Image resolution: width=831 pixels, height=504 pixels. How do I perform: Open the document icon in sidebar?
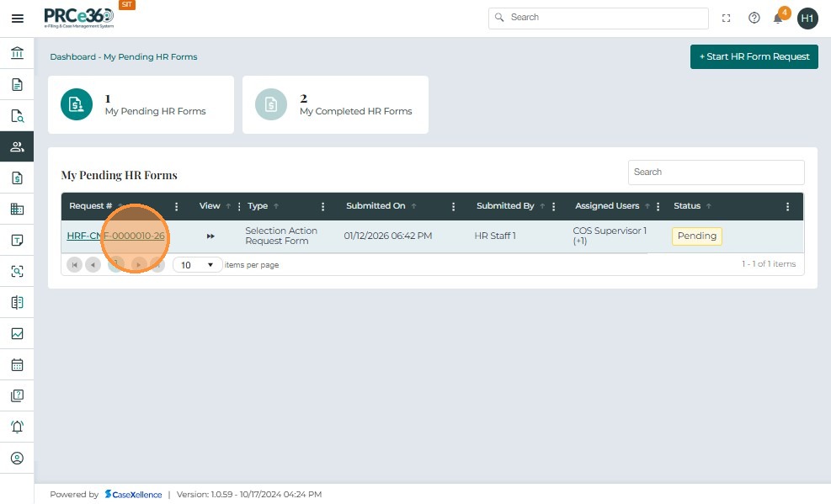(x=17, y=85)
